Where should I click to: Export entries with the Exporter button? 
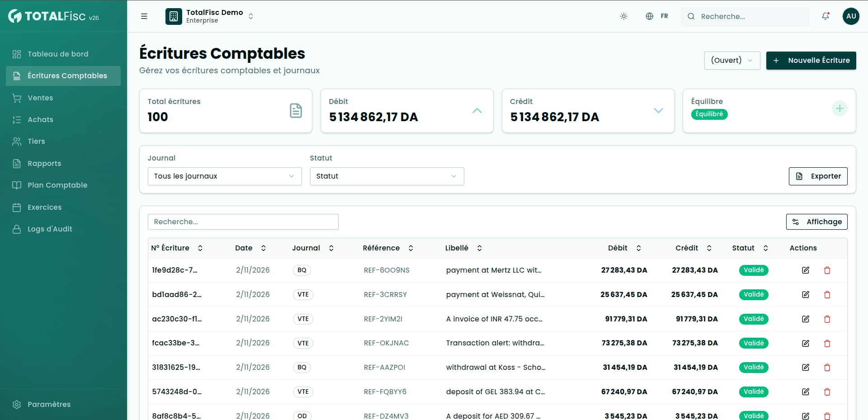[x=818, y=176]
